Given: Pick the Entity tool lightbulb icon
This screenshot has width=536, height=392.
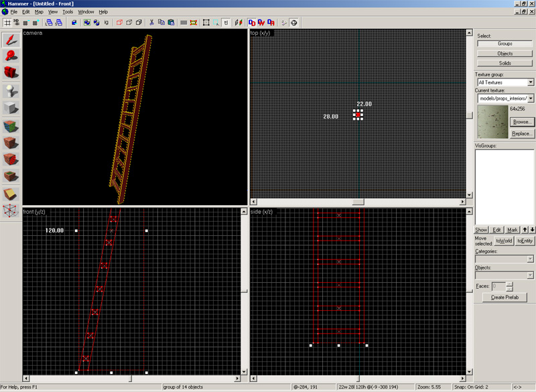Looking at the screenshot, I should click(x=11, y=90).
